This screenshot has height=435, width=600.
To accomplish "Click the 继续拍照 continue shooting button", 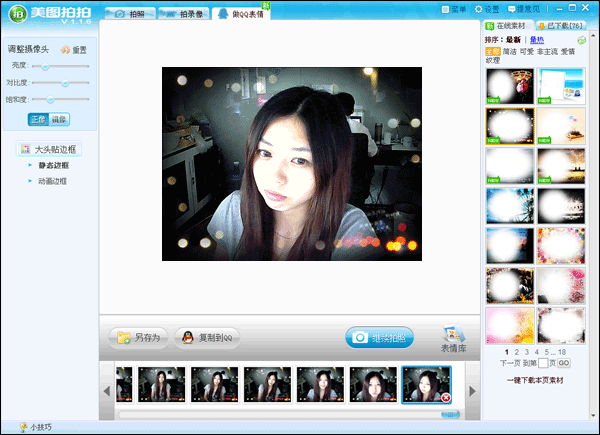I will point(380,338).
